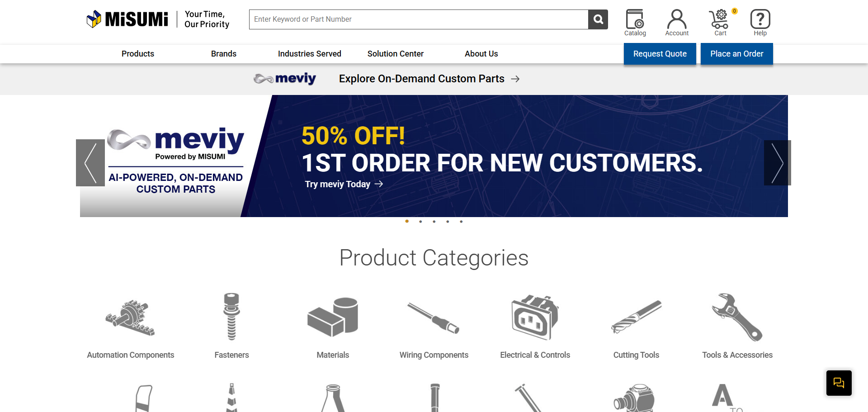The width and height of the screenshot is (868, 412).
Task: Open Electrical & Controls category
Action: 535,327
